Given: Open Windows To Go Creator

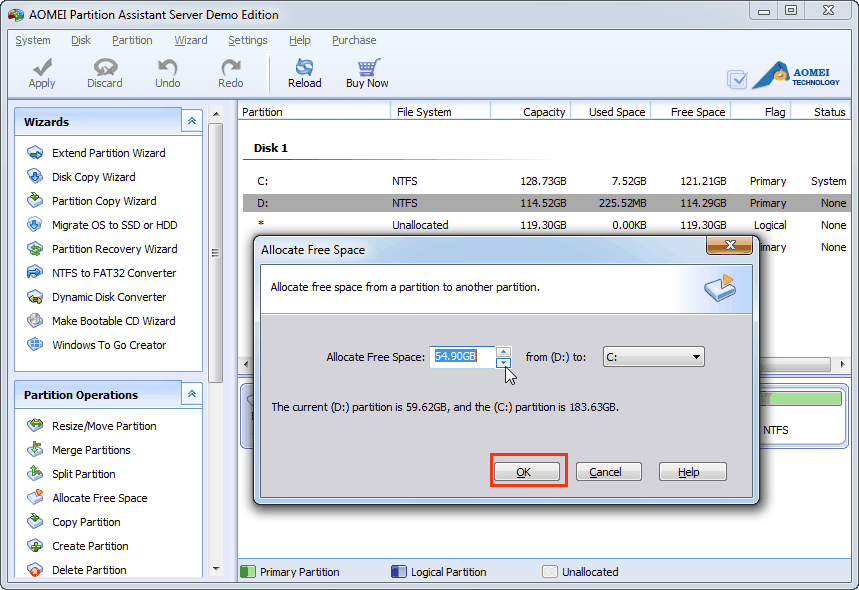Looking at the screenshot, I should coord(109,345).
